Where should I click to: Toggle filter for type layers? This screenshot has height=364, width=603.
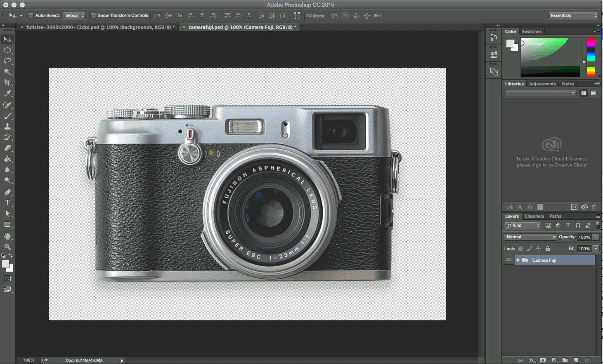(568, 225)
